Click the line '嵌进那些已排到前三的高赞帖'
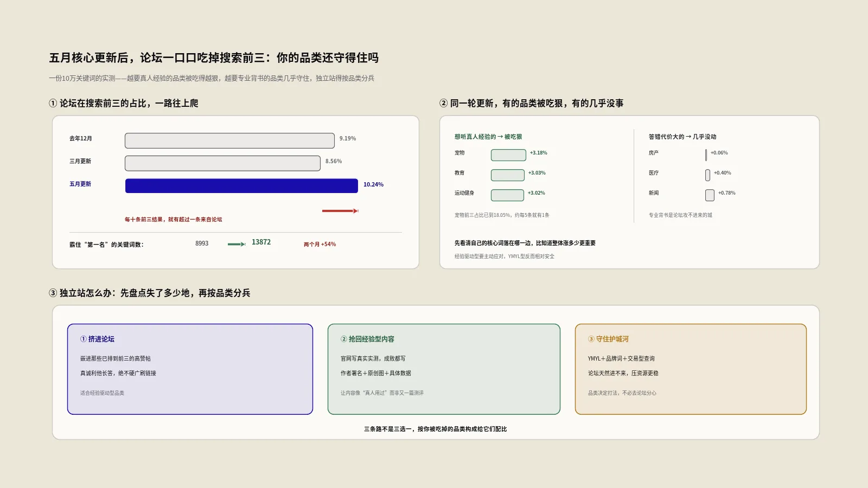This screenshot has width=868, height=488. pyautogui.click(x=116, y=358)
